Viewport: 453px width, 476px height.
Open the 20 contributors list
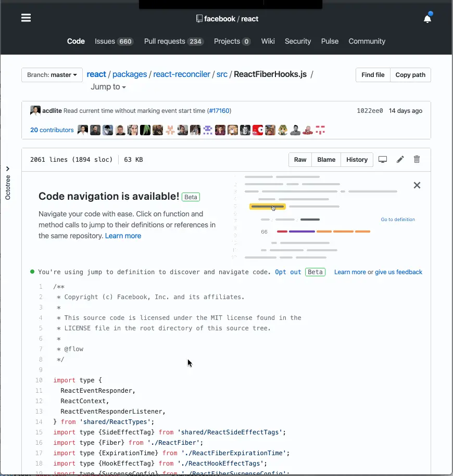click(52, 130)
